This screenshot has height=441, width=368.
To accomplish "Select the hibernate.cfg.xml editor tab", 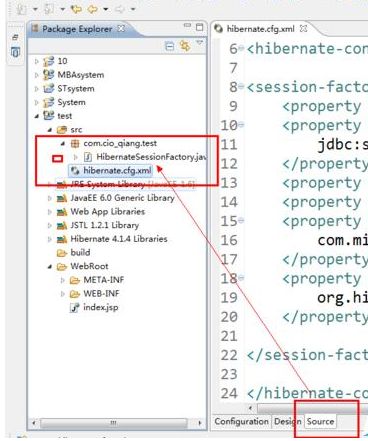I will tap(260, 29).
